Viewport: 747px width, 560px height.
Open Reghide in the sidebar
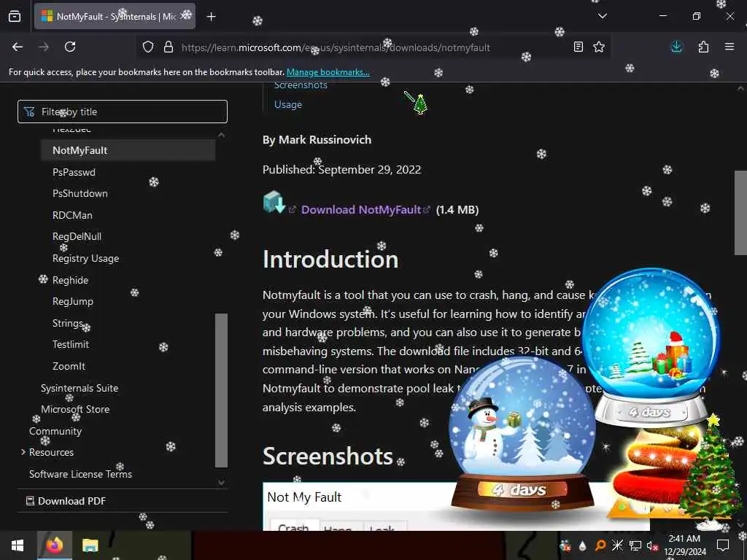(70, 280)
